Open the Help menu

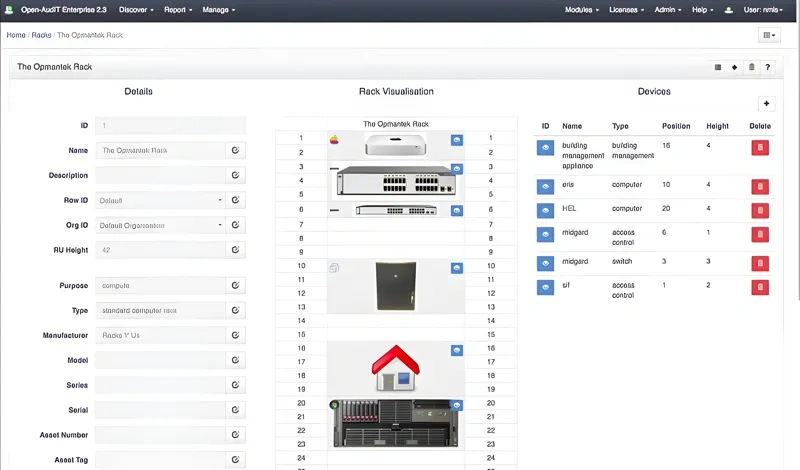click(703, 10)
